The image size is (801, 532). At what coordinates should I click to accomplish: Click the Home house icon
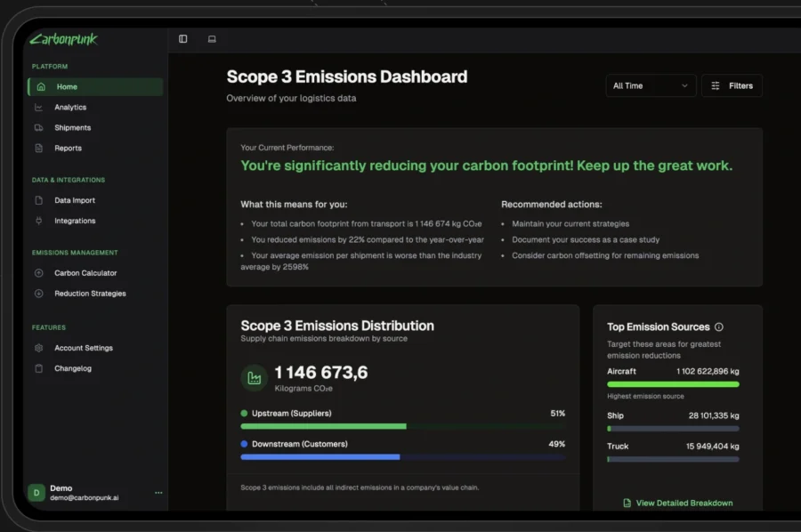point(41,87)
